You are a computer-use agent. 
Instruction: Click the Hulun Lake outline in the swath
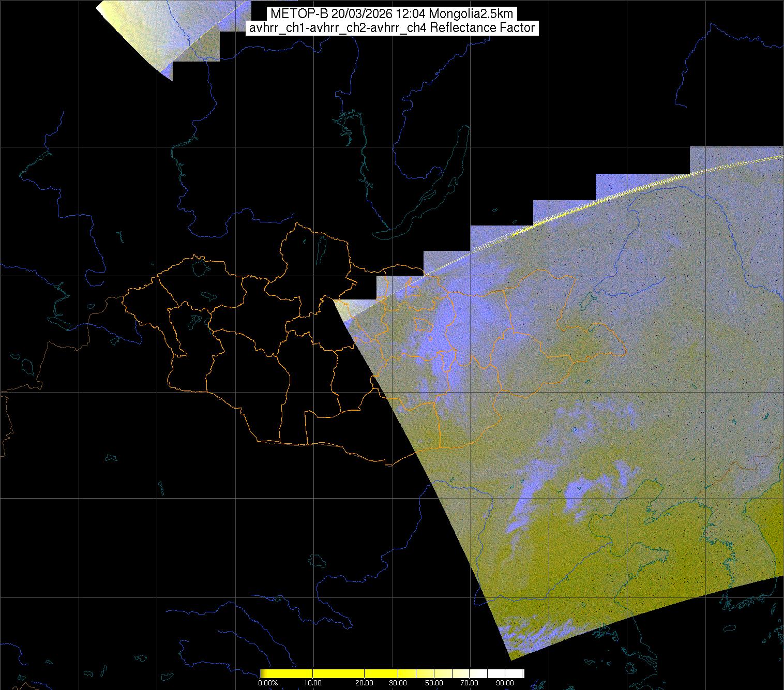tap(586, 300)
